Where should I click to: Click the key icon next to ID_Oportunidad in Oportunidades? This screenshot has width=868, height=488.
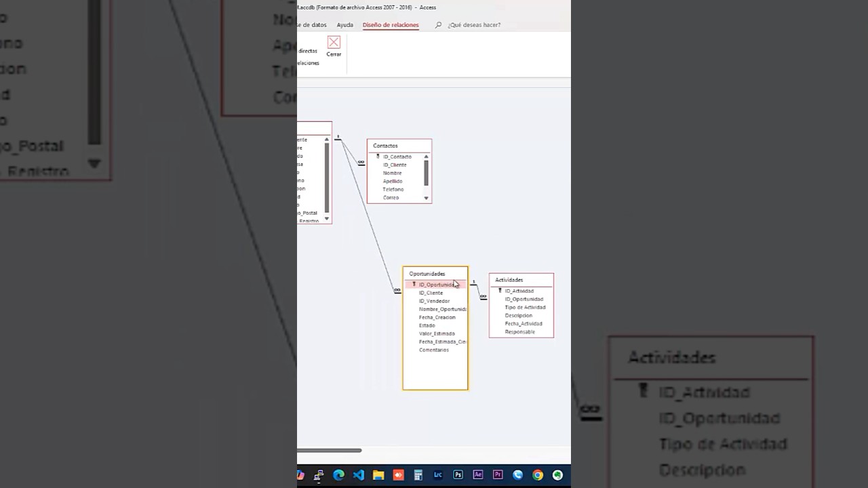(414, 285)
